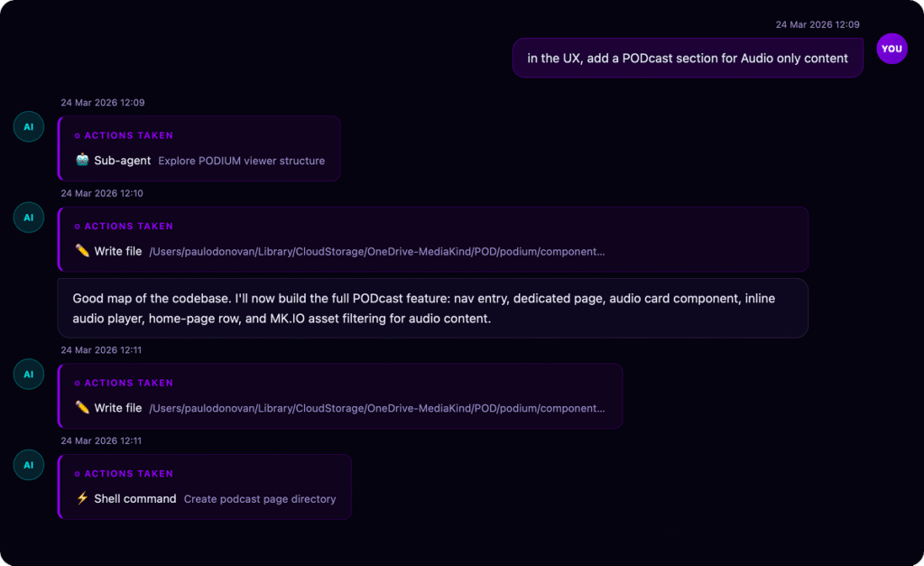Click the AI avatar beside the Sub-agent action
The image size is (924, 566).
[x=29, y=126]
